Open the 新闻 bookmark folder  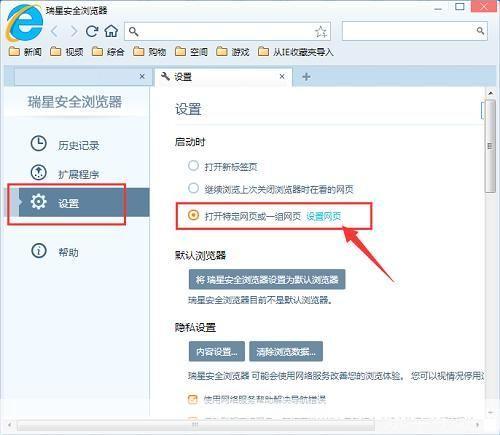tap(25, 52)
